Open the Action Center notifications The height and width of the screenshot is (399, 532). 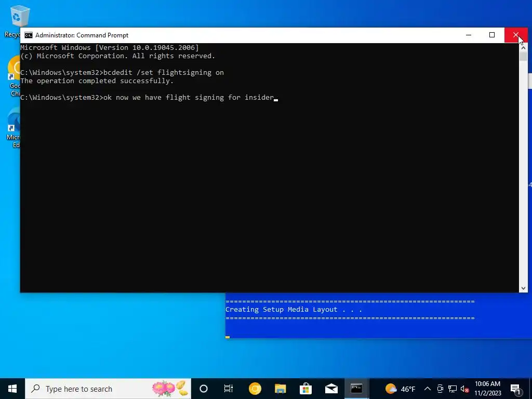515,389
